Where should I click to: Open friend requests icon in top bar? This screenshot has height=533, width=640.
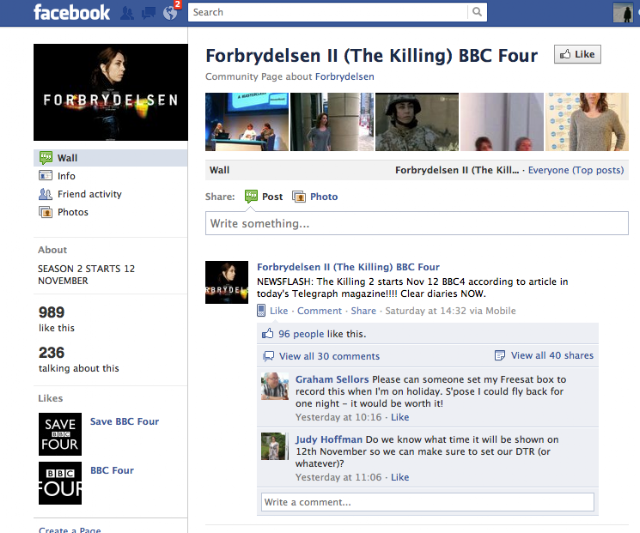click(x=127, y=13)
